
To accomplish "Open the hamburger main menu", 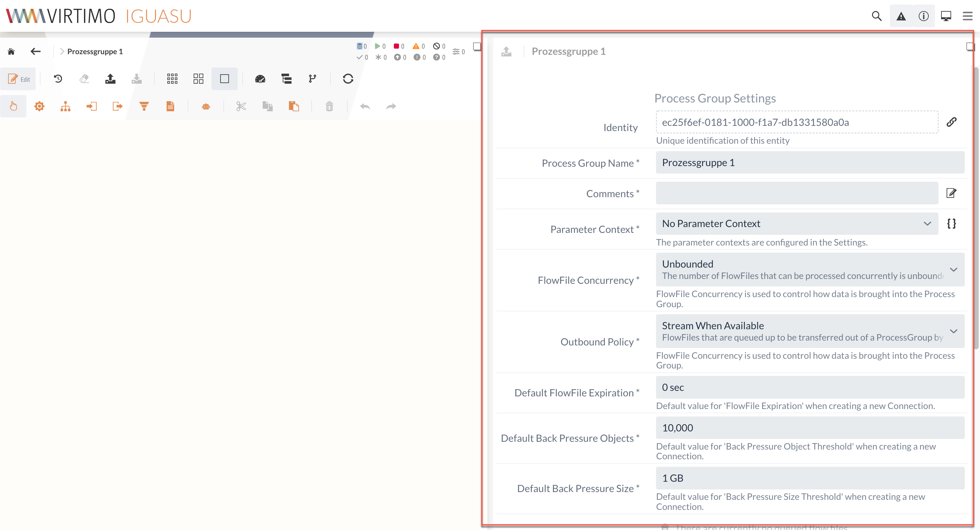I will (967, 16).
